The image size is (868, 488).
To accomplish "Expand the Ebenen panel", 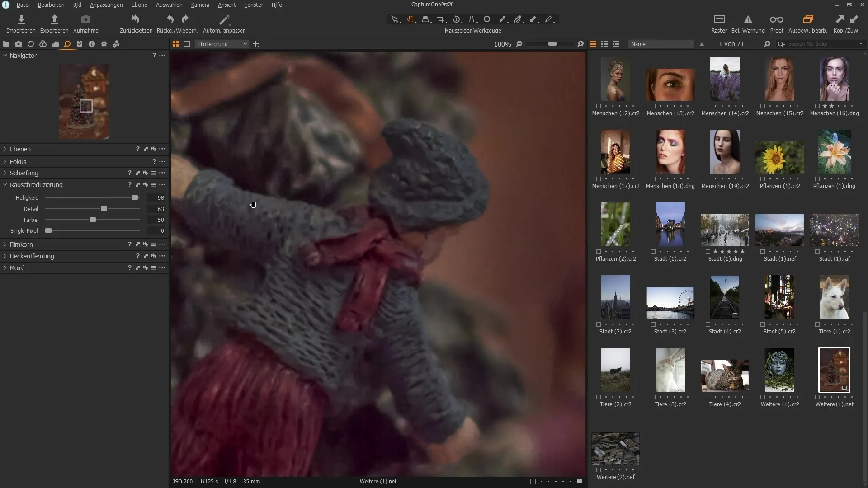I will tap(5, 149).
